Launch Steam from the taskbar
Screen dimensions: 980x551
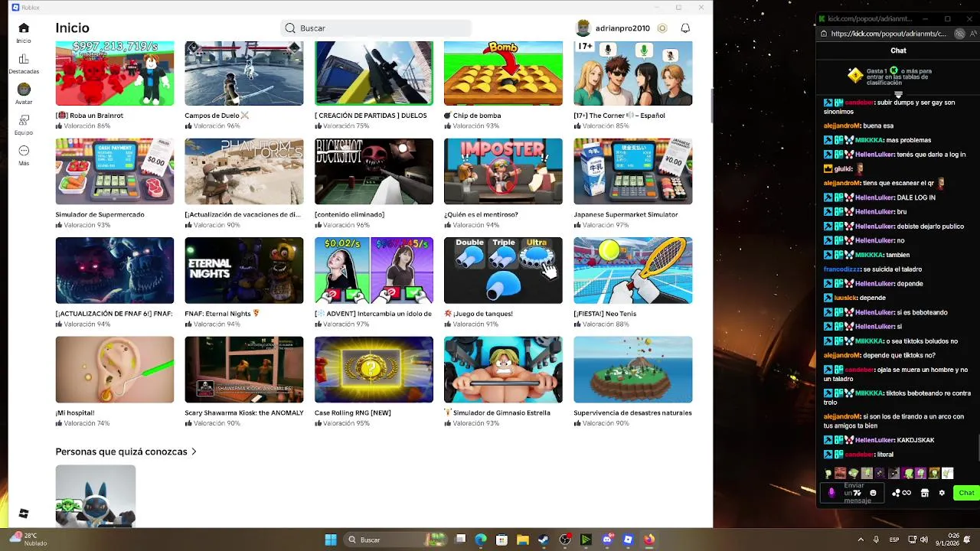click(x=544, y=540)
